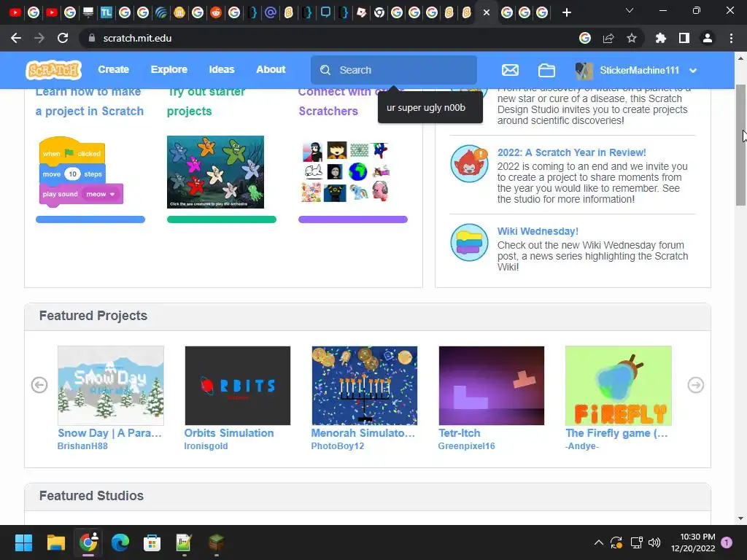
Task: Click the scrollbar down arrow
Action: (x=740, y=518)
